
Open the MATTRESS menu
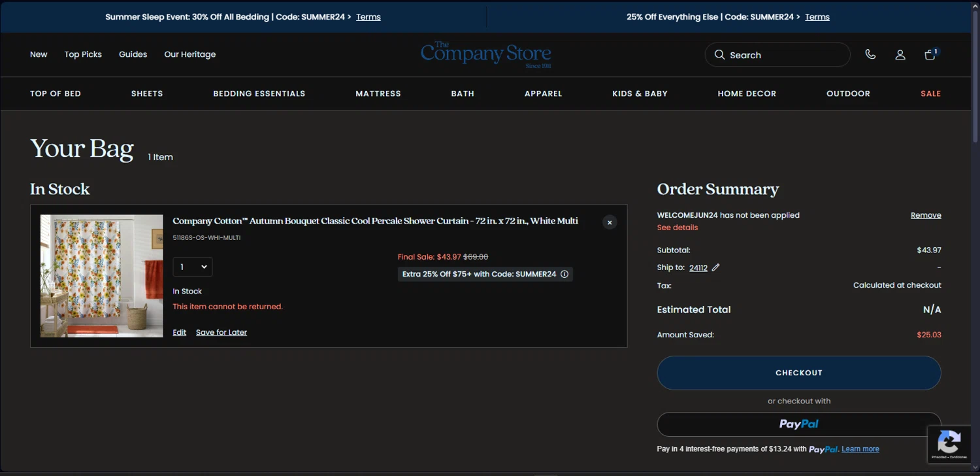tap(378, 93)
